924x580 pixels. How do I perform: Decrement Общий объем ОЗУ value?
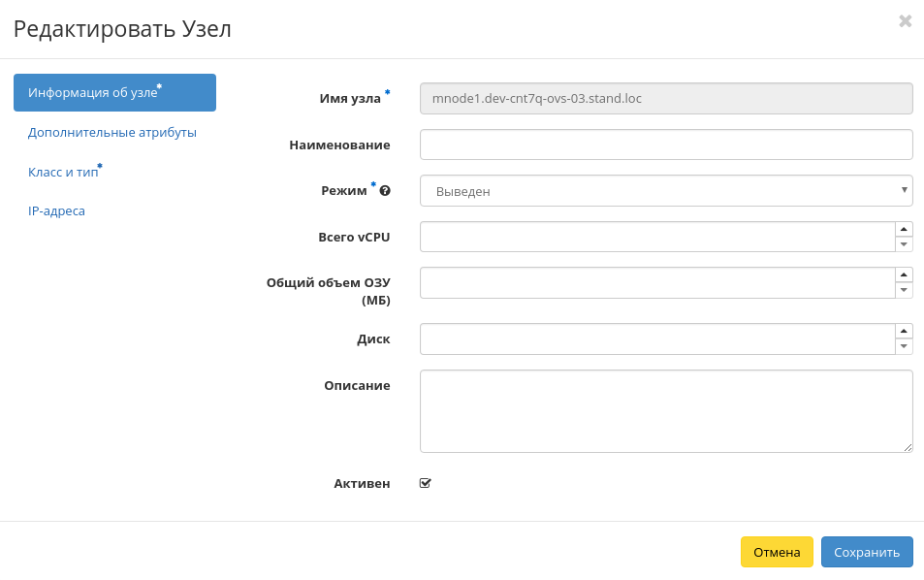(904, 290)
